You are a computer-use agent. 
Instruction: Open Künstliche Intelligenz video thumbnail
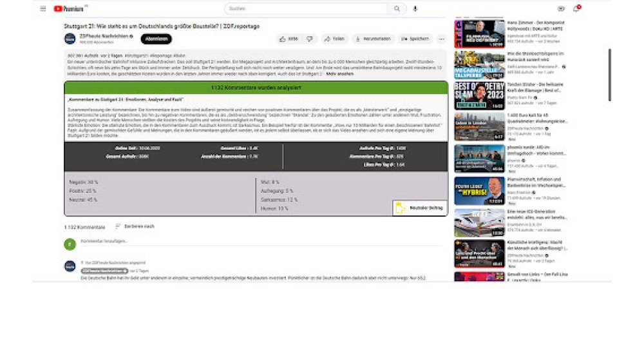pyautogui.click(x=479, y=253)
